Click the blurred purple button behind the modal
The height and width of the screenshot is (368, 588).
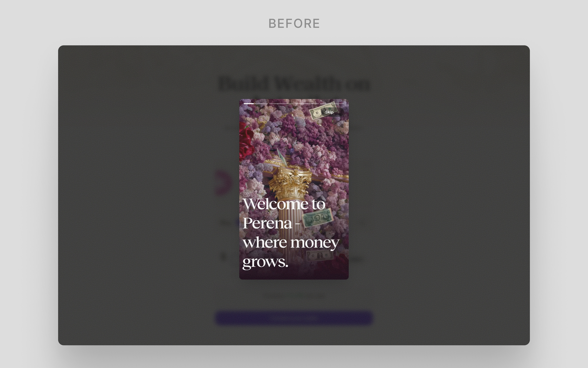(x=294, y=318)
